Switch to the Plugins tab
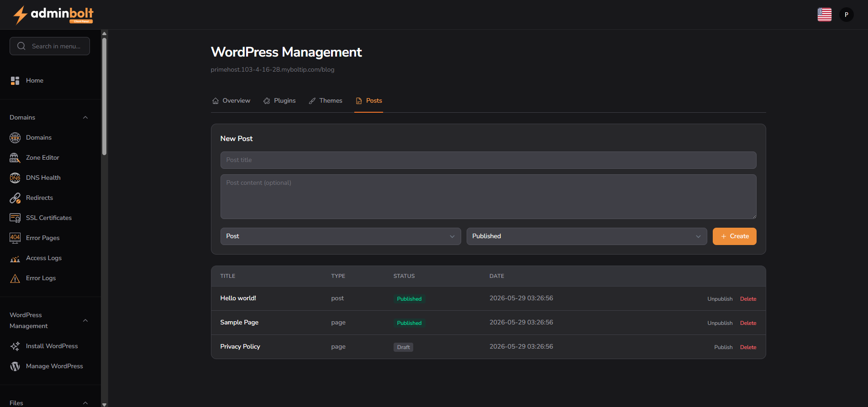The height and width of the screenshot is (407, 868). tap(279, 101)
